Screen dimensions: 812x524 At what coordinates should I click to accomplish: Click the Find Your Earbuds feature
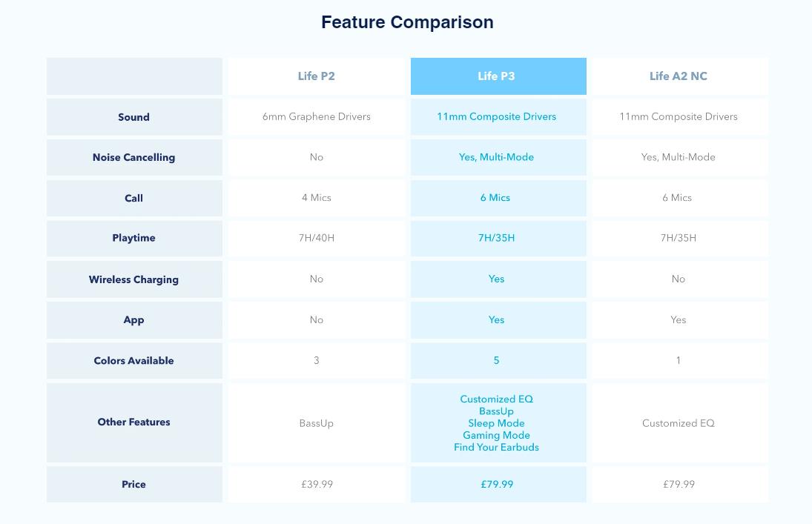(x=496, y=447)
